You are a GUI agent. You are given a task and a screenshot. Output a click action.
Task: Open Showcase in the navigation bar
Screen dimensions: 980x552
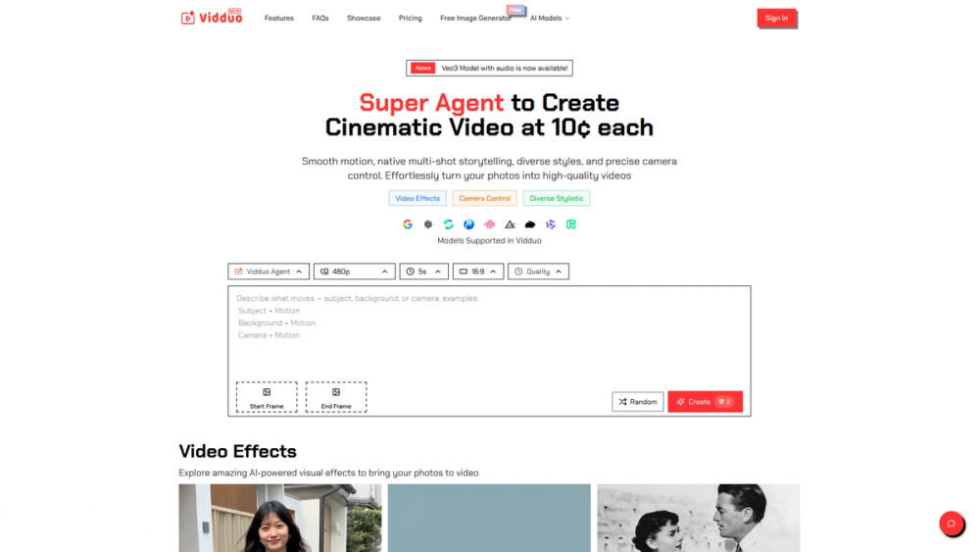[x=364, y=18]
